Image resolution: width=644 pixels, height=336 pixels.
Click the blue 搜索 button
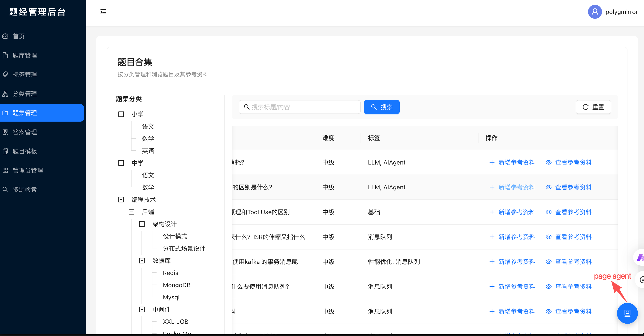(381, 107)
